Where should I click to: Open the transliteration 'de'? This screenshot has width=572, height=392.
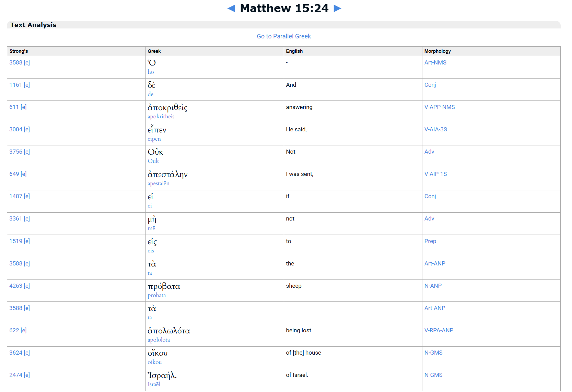pos(150,94)
